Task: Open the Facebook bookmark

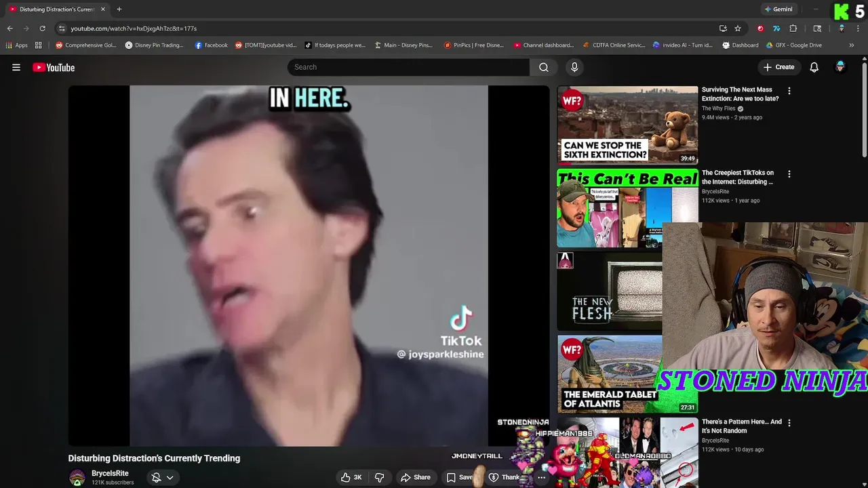Action: (x=211, y=45)
